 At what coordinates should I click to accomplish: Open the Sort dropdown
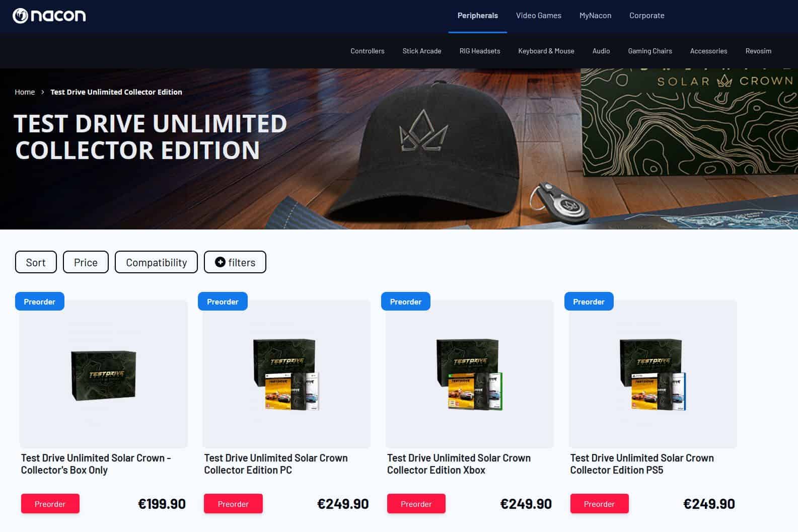36,262
